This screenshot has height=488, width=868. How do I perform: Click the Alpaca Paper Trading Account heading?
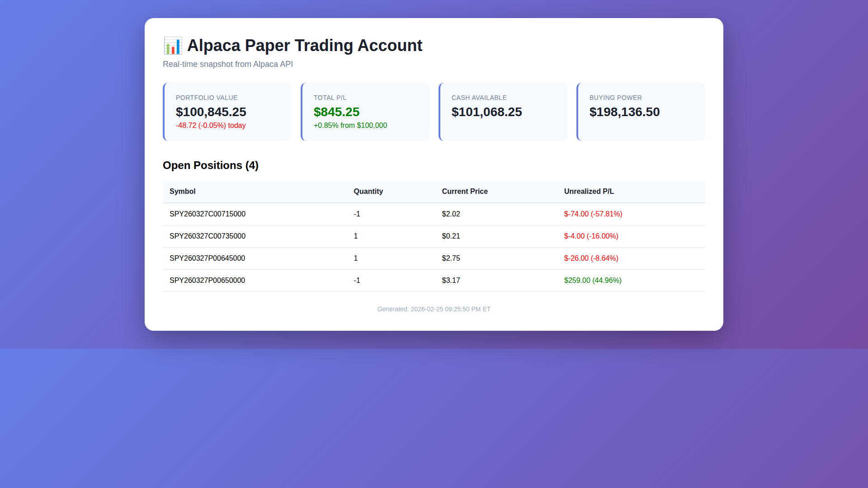tap(304, 46)
